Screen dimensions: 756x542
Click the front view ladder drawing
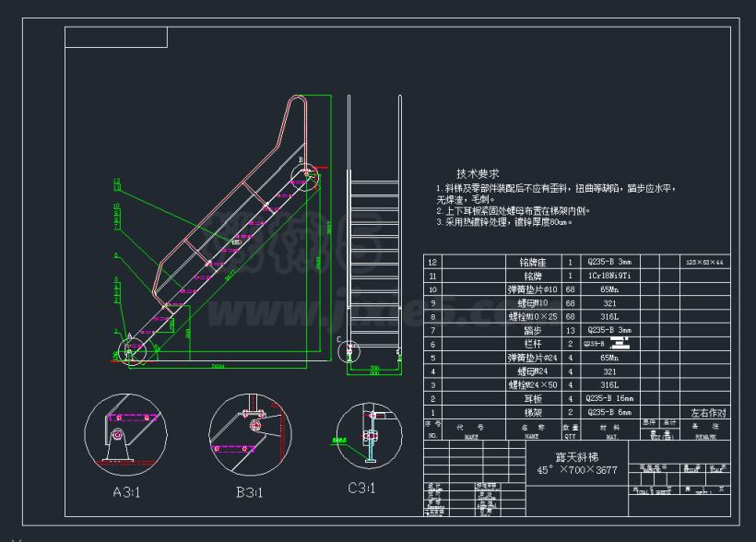click(374, 235)
